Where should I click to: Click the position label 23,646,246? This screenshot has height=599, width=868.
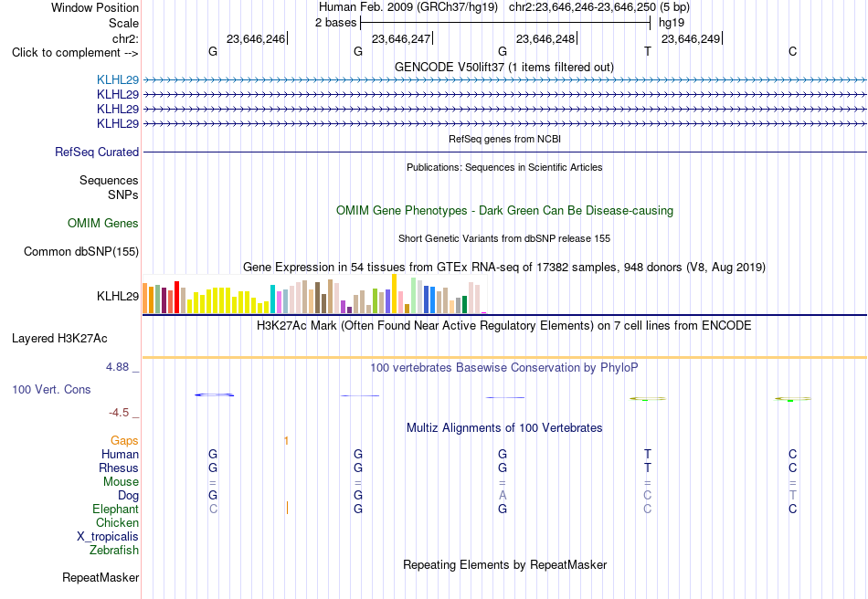point(256,38)
